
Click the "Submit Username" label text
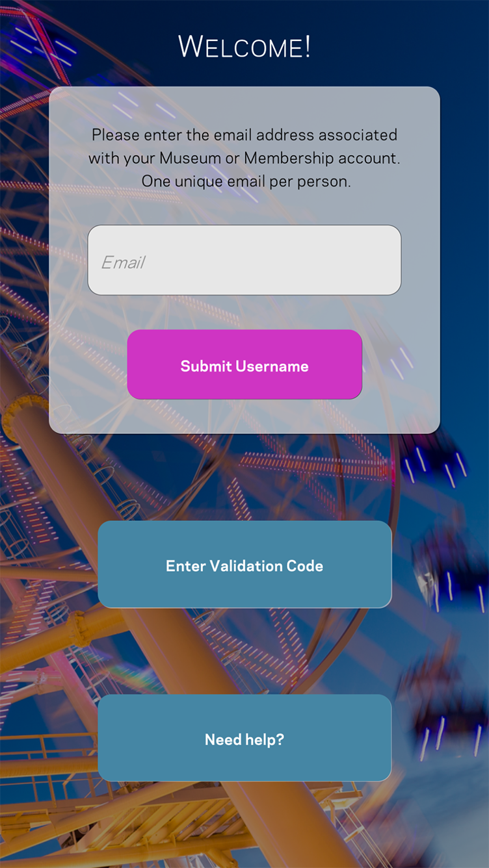click(244, 366)
